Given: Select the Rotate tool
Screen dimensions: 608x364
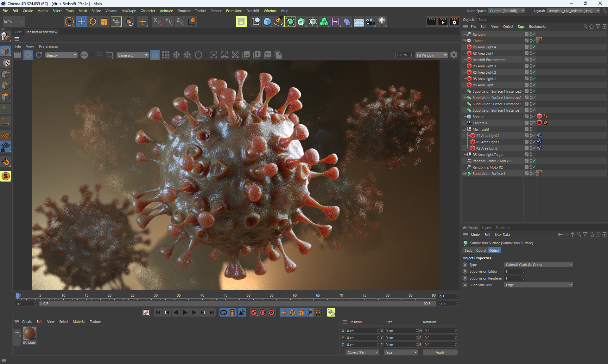Looking at the screenshot, I should pos(93,22).
